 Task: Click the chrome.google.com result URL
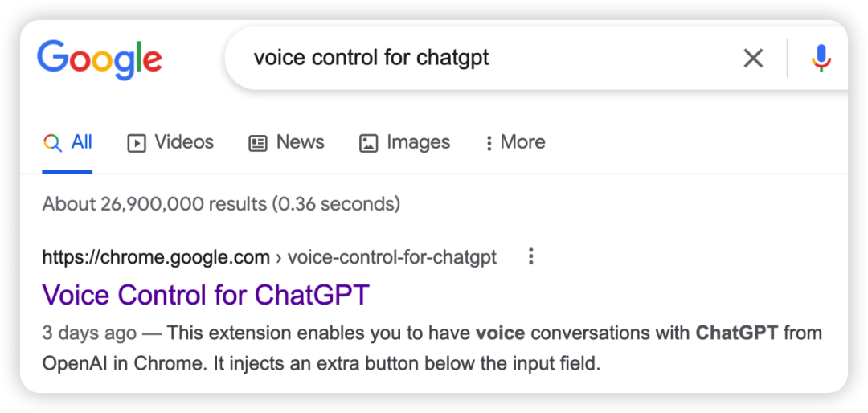click(156, 257)
